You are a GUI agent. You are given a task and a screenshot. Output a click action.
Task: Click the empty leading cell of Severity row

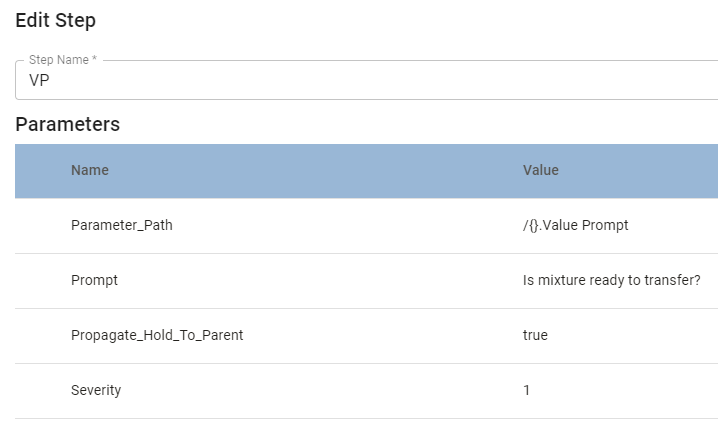click(x=40, y=390)
